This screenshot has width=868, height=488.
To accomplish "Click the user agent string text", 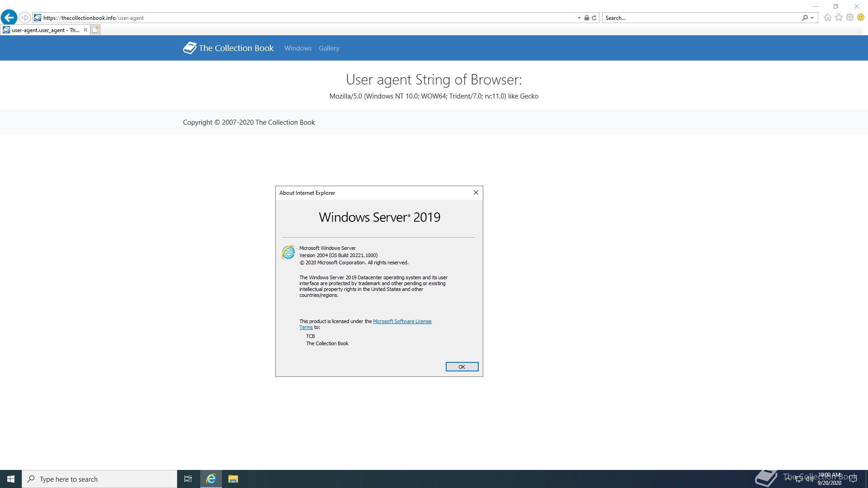I will pos(434,96).
